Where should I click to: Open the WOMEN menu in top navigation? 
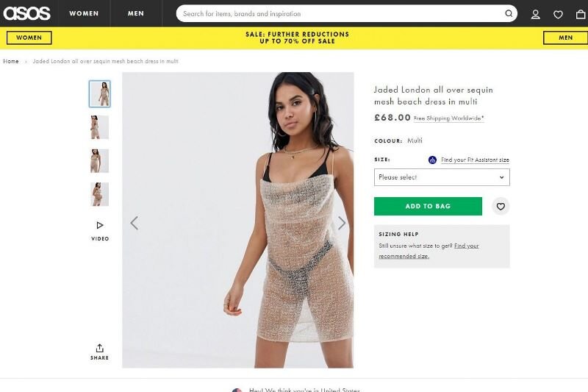tap(84, 13)
